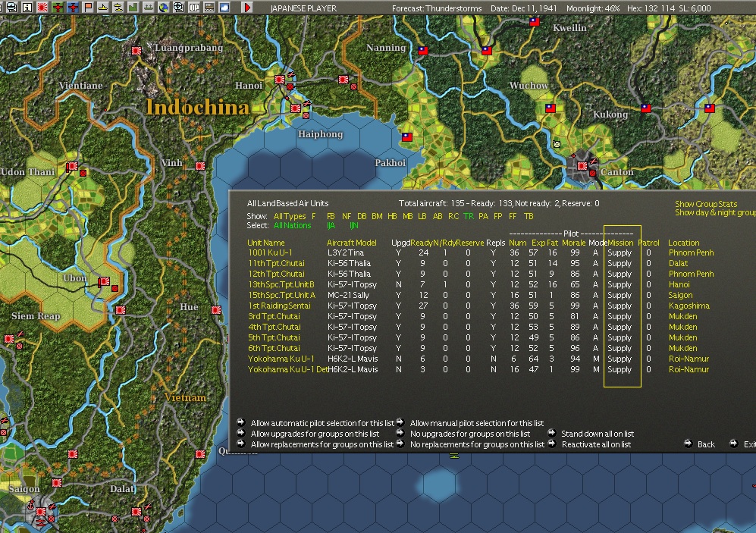Go to Dalat location in unit list

(678, 263)
